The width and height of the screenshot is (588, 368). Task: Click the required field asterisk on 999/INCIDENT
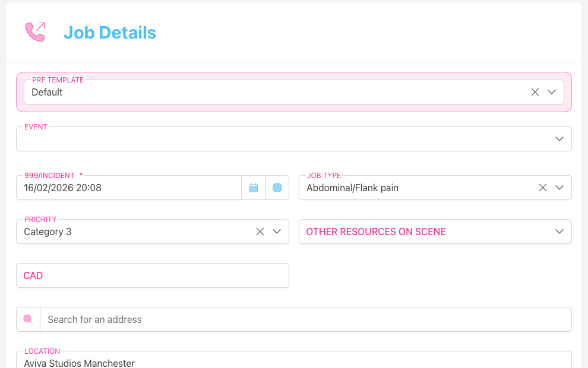pyautogui.click(x=81, y=173)
